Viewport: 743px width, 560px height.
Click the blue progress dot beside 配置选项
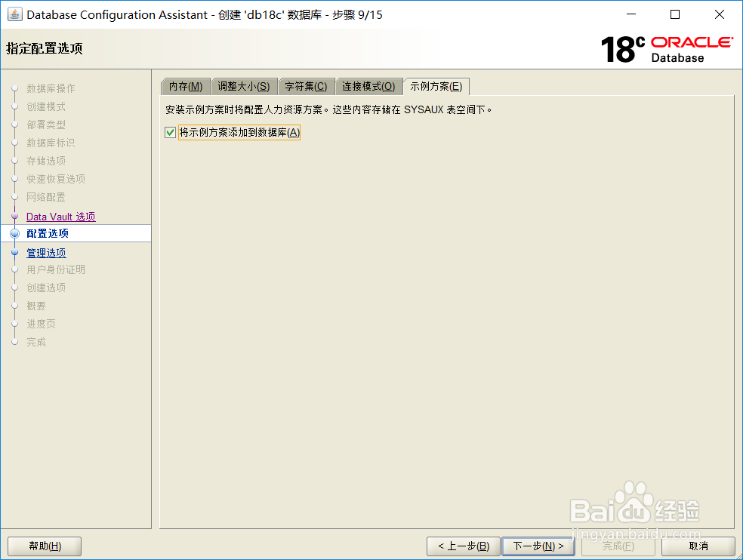15,234
